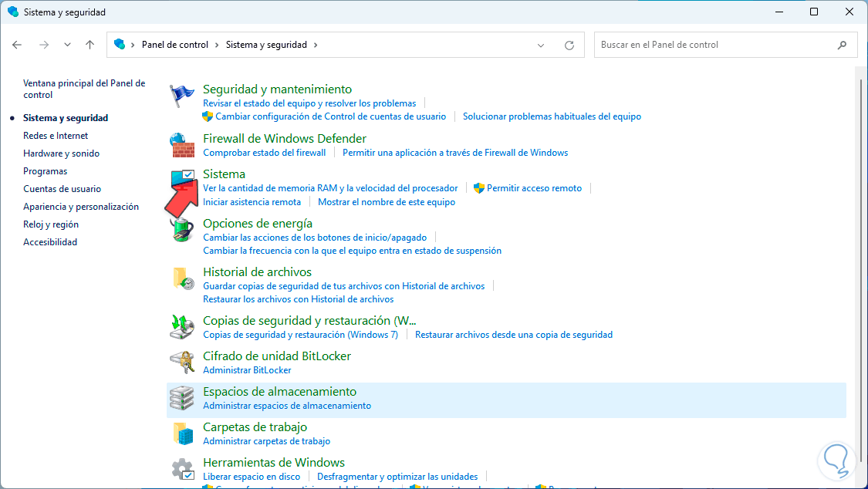Go up one level with the up arrow
The width and height of the screenshot is (868, 489).
(90, 45)
